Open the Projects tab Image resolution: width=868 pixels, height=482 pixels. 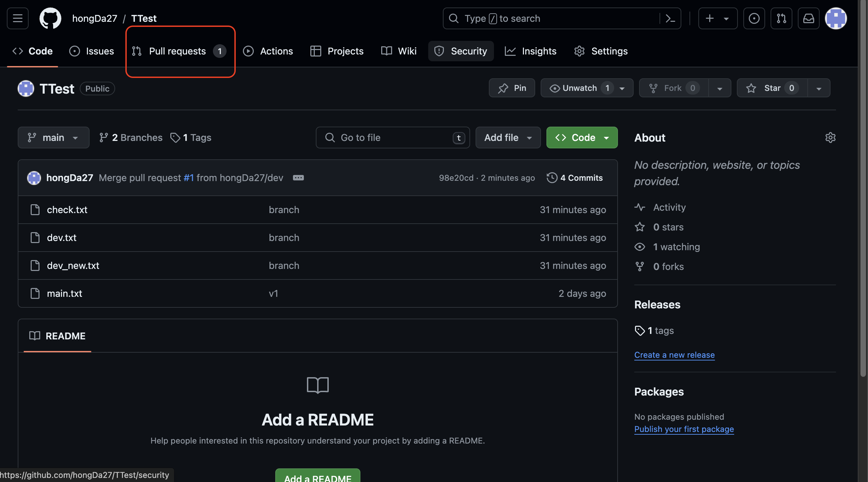(x=337, y=51)
